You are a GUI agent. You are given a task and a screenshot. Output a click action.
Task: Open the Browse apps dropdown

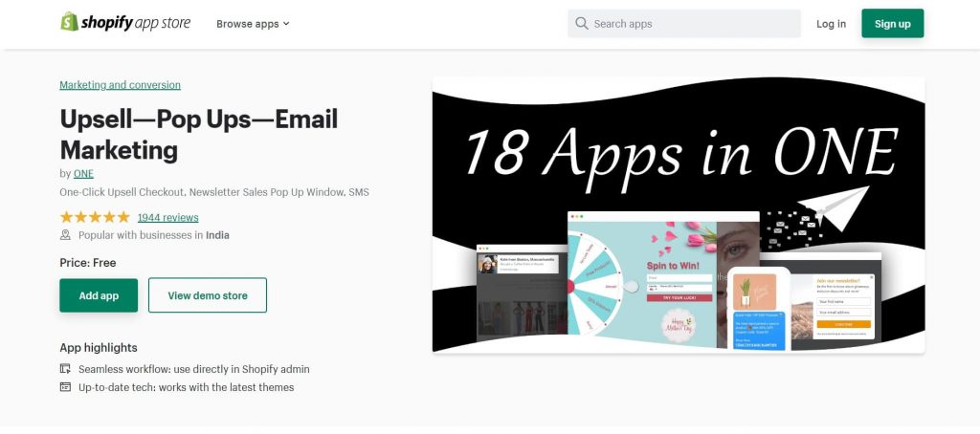253,24
